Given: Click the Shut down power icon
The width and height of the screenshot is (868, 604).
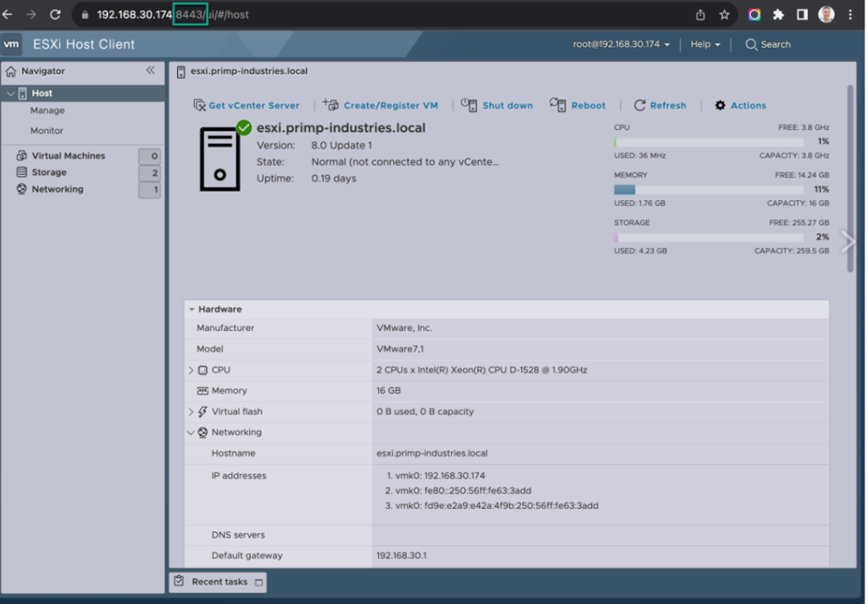Looking at the screenshot, I should 469,104.
